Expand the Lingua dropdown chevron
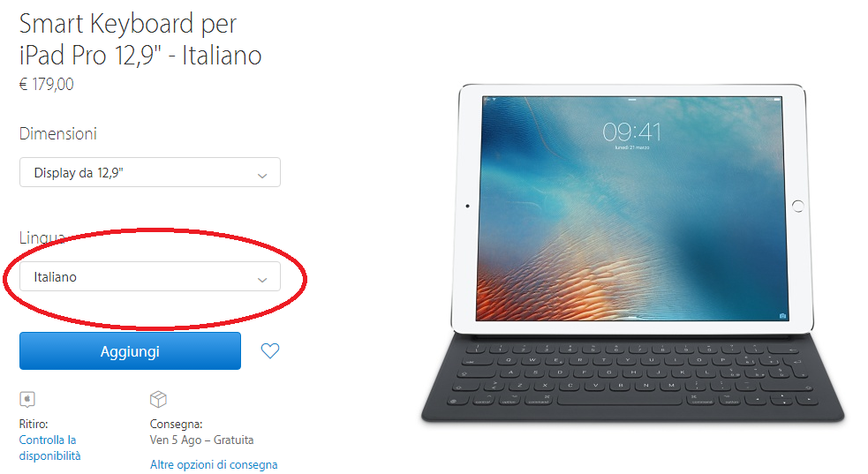 262,279
